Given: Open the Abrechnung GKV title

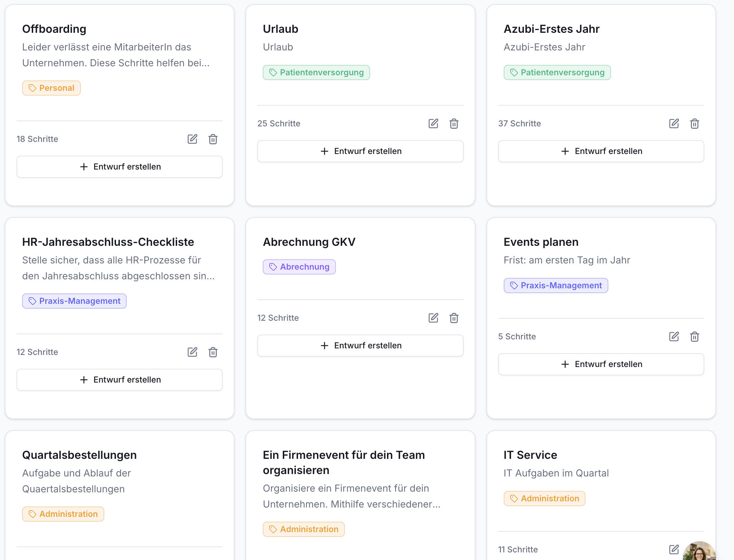Looking at the screenshot, I should coord(309,242).
